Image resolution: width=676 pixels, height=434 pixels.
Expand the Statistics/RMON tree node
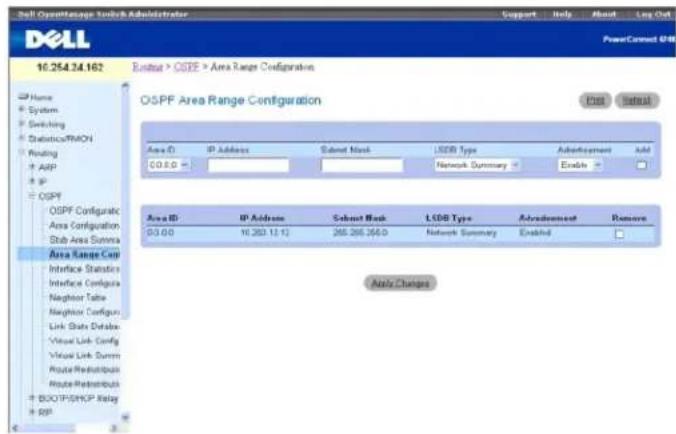click(22, 138)
